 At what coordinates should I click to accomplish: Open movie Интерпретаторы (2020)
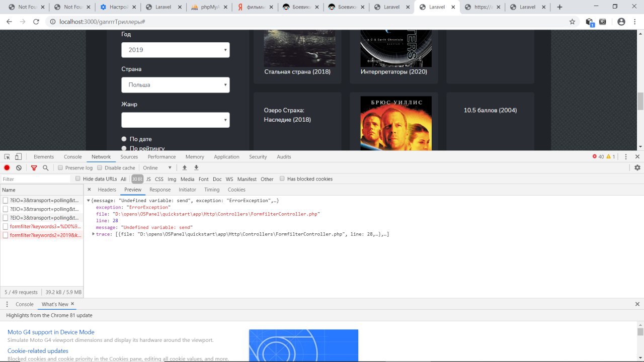point(394,72)
